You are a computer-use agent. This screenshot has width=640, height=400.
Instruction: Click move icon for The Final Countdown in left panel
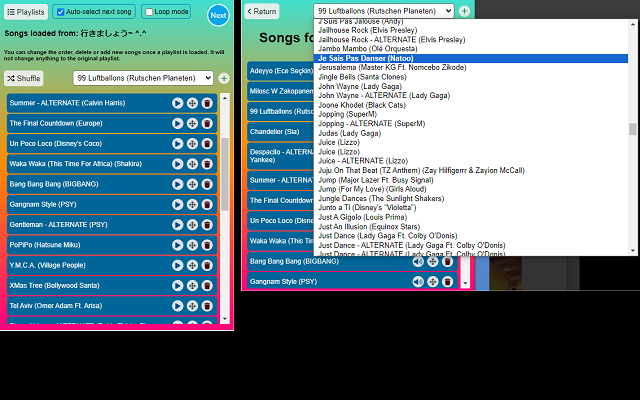click(192, 123)
